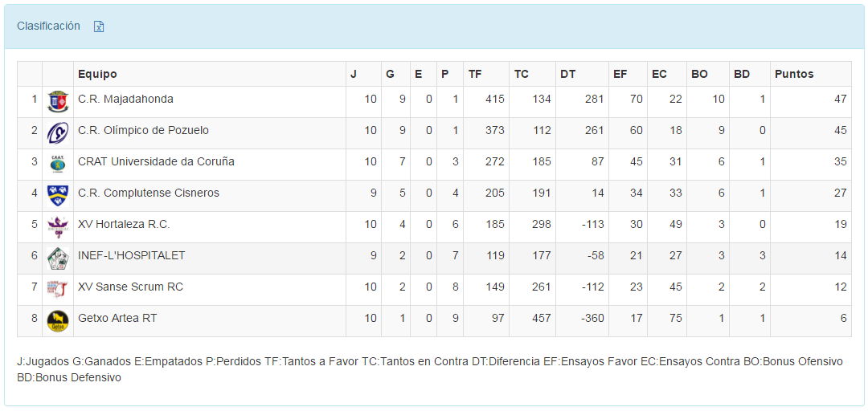868x411 pixels.
Task: Click the DT column header
Action: (567, 74)
